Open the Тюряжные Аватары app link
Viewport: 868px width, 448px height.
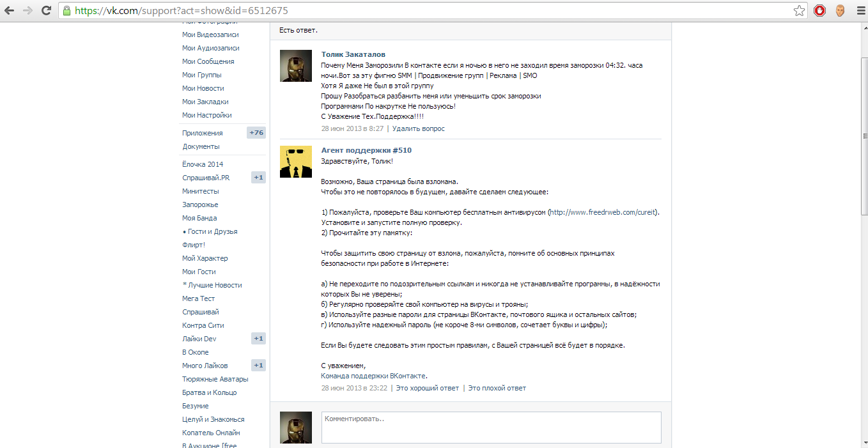pyautogui.click(x=215, y=379)
